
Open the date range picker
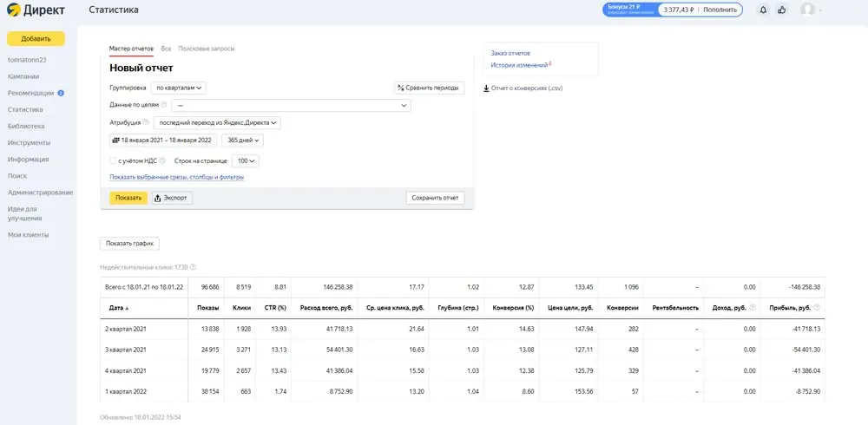click(163, 141)
